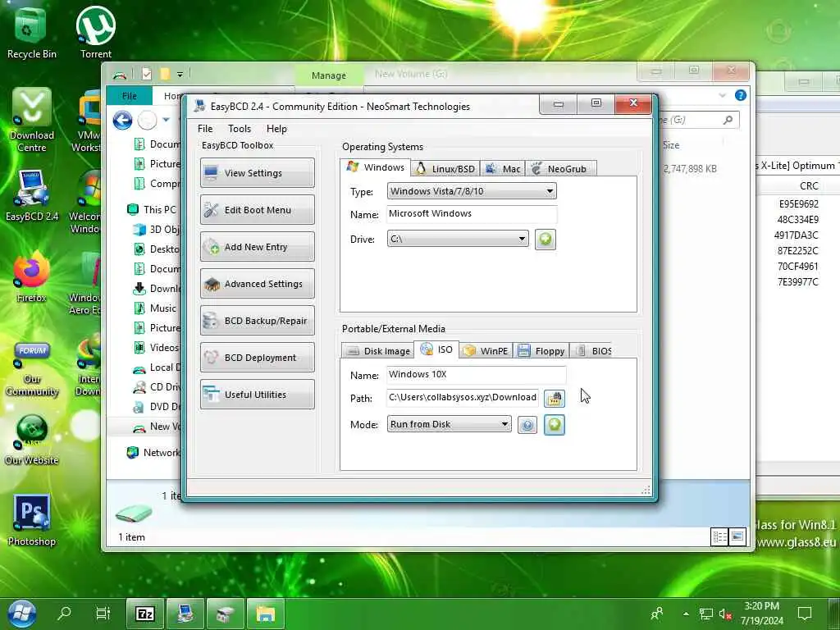Open the clock and date in taskbar

pos(762,614)
